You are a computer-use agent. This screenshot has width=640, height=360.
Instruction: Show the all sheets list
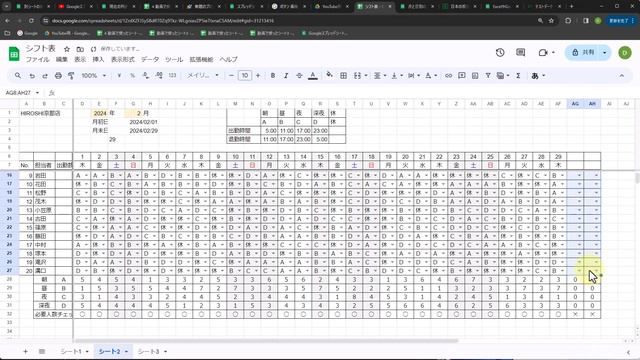42,351
